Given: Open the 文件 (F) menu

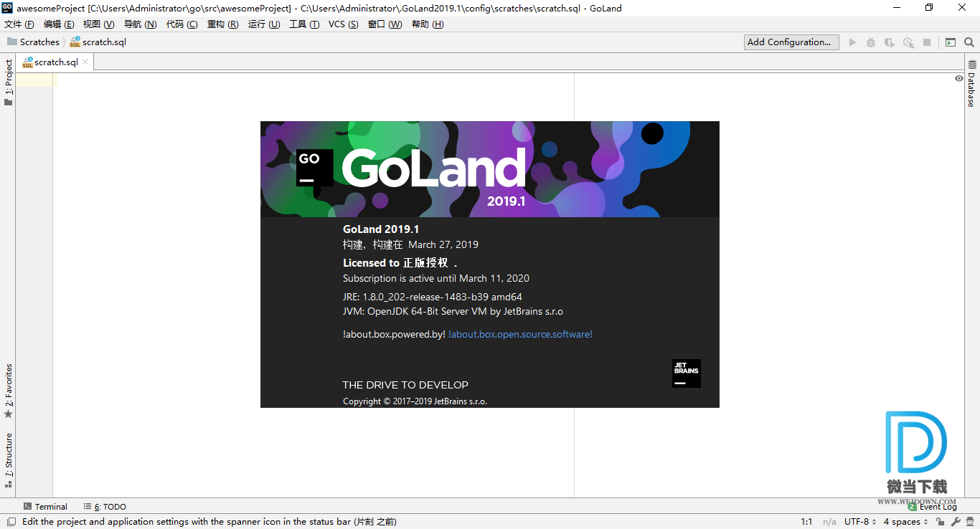Looking at the screenshot, I should (x=19, y=24).
